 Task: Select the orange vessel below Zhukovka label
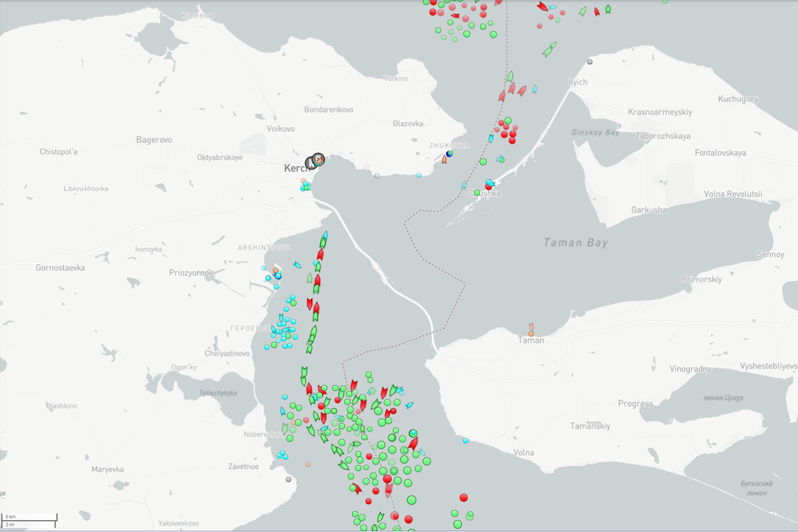click(x=444, y=160)
